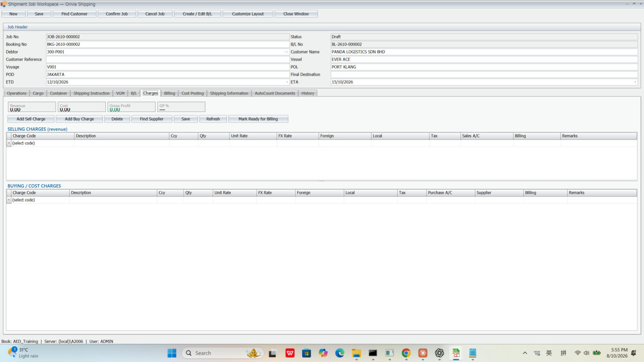Switch to the Operations tab
The image size is (644, 362).
(x=17, y=93)
